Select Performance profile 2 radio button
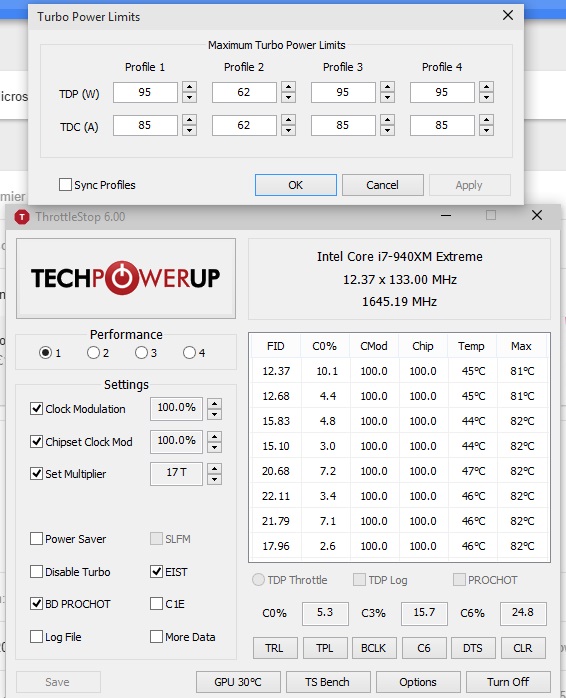 93,353
